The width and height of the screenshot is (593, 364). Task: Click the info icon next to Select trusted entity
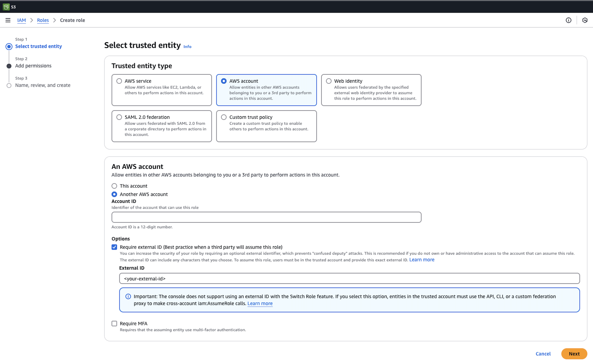(188, 46)
